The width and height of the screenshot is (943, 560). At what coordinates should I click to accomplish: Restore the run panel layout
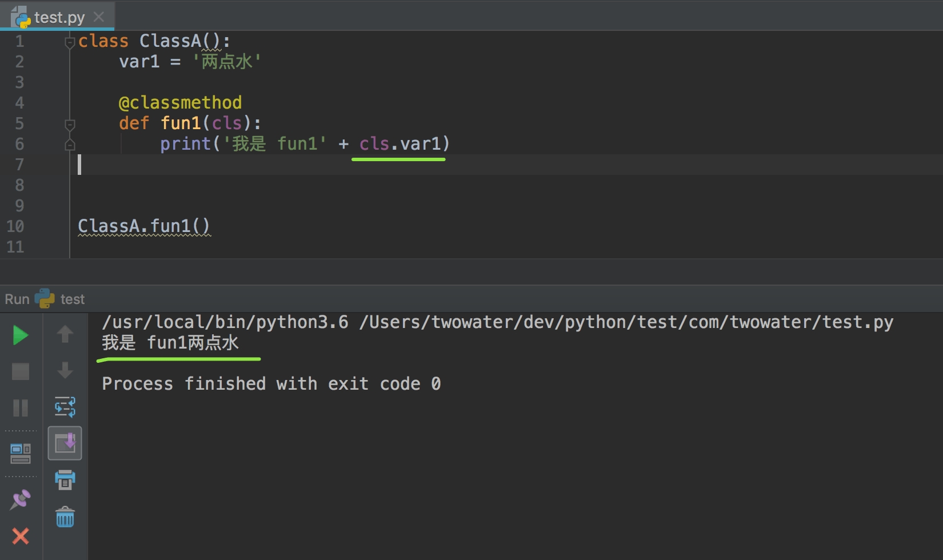(x=21, y=453)
